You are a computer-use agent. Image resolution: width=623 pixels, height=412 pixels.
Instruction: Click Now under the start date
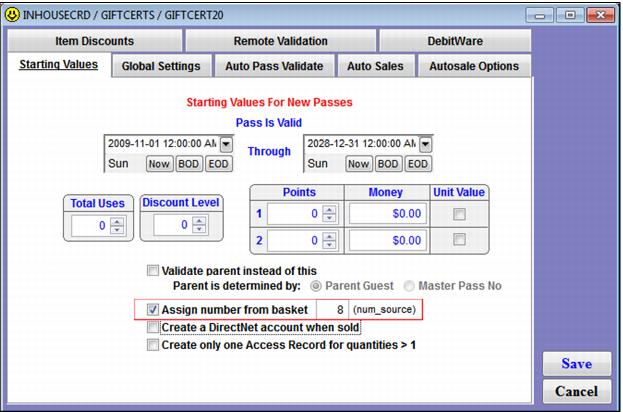pyautogui.click(x=159, y=164)
